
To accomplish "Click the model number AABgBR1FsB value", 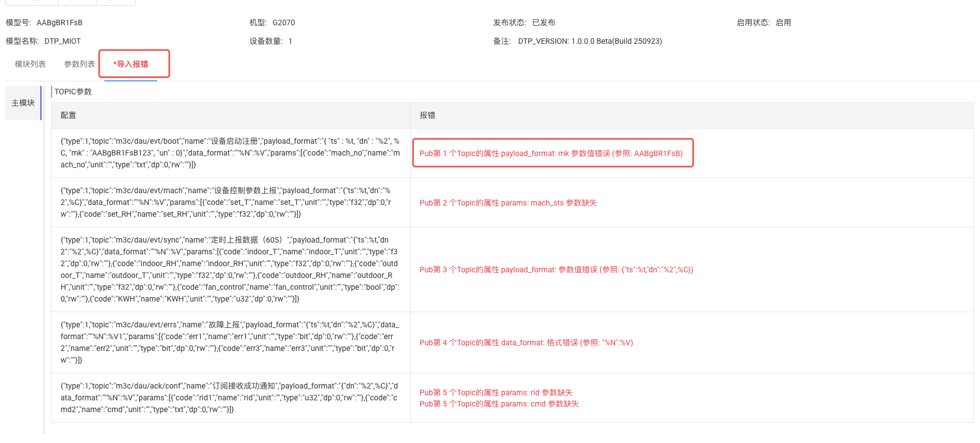I will click(x=59, y=22).
